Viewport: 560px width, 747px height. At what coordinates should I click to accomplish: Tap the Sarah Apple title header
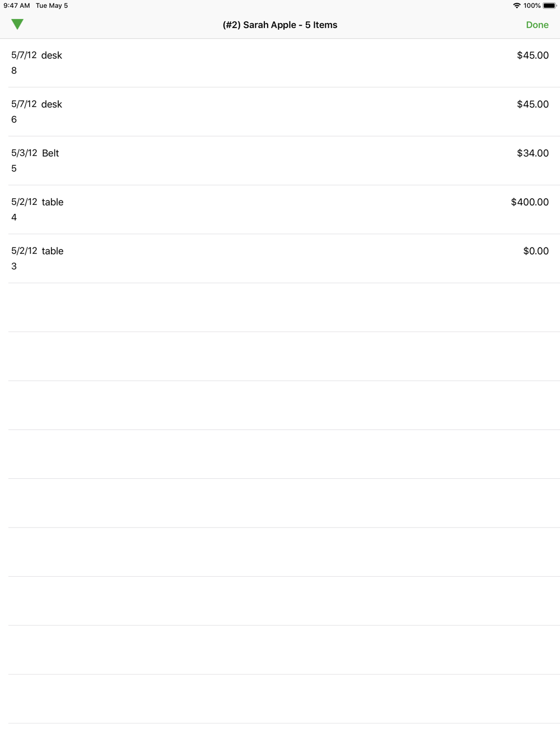[280, 25]
